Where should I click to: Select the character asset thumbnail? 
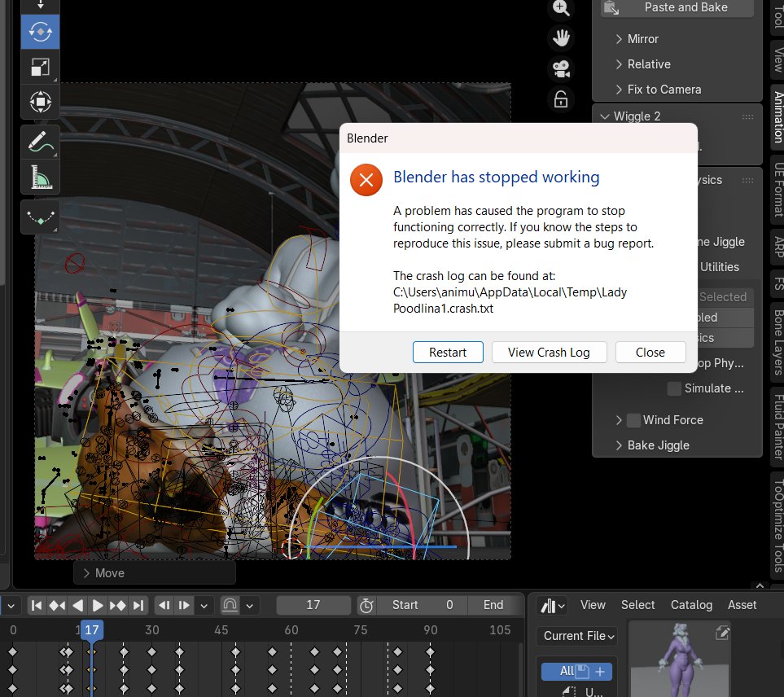click(680, 660)
